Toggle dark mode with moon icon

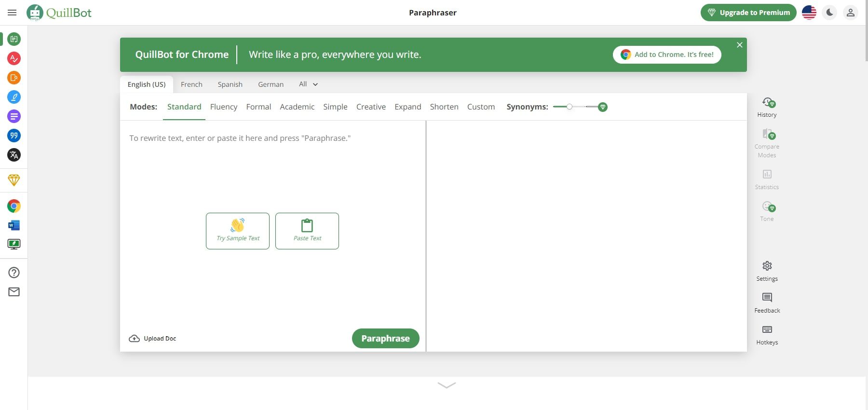point(830,13)
